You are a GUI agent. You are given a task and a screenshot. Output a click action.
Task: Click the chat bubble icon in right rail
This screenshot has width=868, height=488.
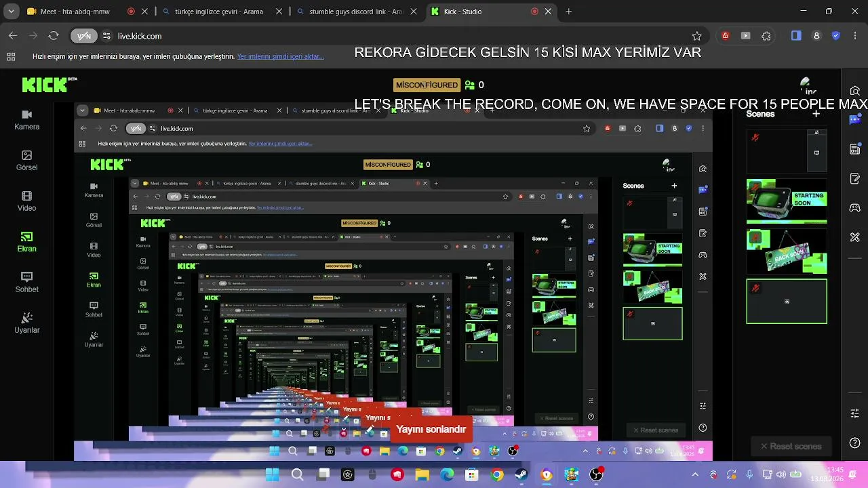855,120
